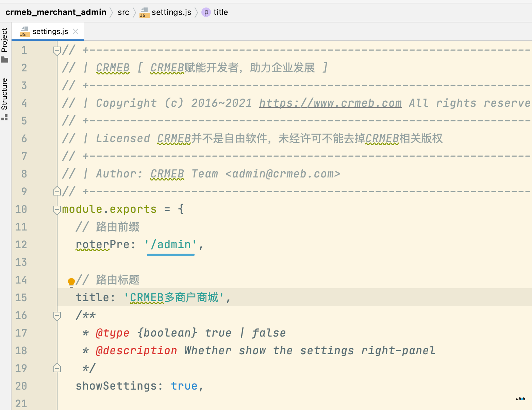Click the title breadcrumb element

click(x=221, y=12)
